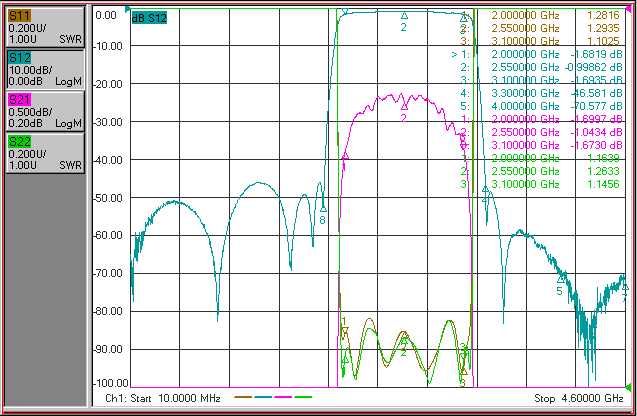The image size is (637, 416).
Task: Click the S12 readout value -0.99862 dB
Action: (594, 67)
